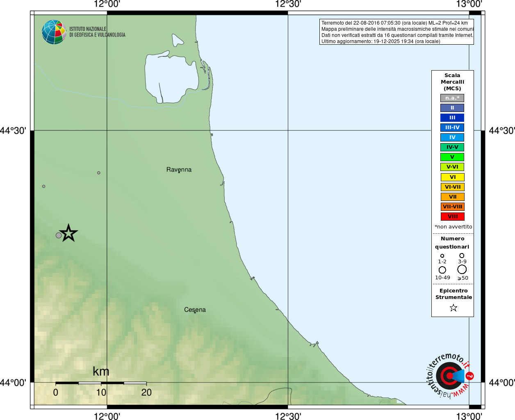Click the 'Epicentro Strumentale' legend label
Viewport: 515px width, 420px height.
click(x=453, y=294)
